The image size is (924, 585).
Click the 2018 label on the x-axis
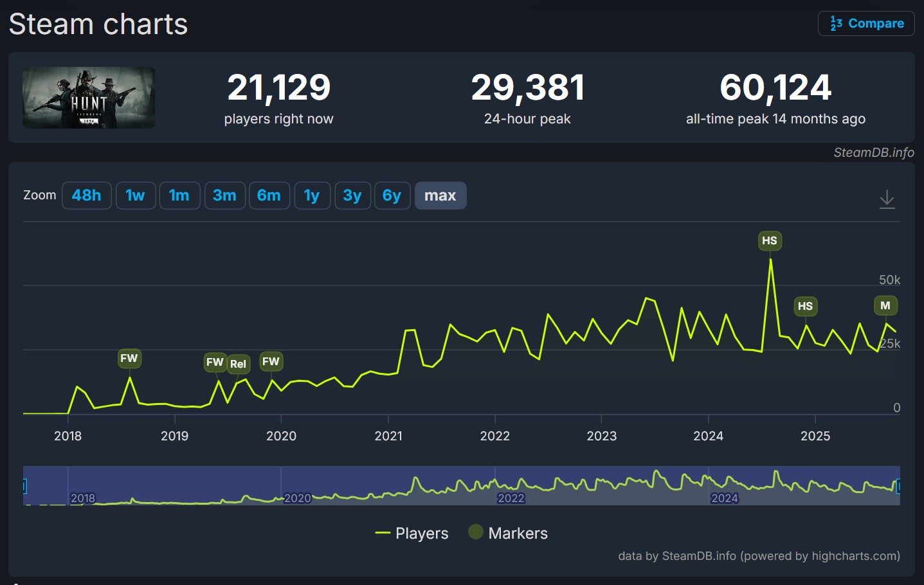click(x=68, y=436)
